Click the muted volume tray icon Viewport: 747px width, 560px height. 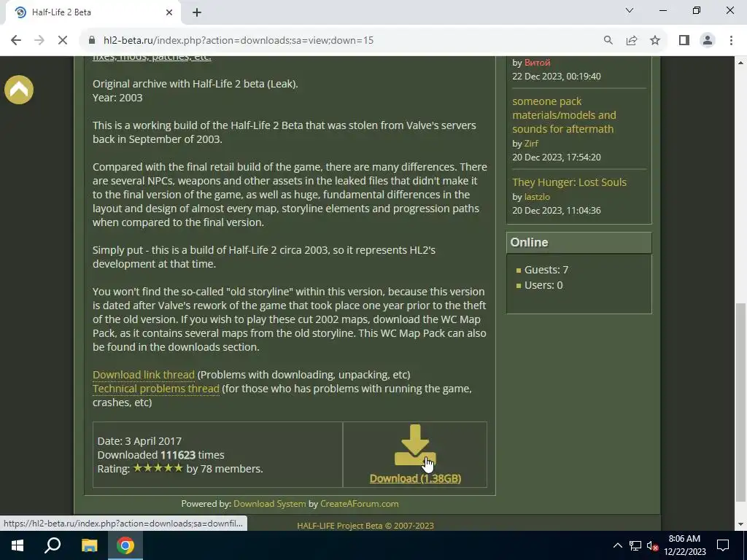(652, 545)
